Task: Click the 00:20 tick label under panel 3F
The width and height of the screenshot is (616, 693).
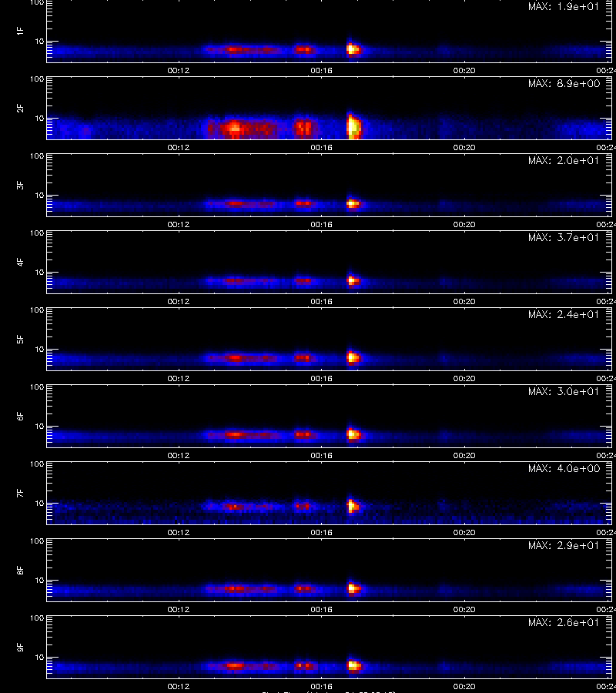Action: point(464,225)
